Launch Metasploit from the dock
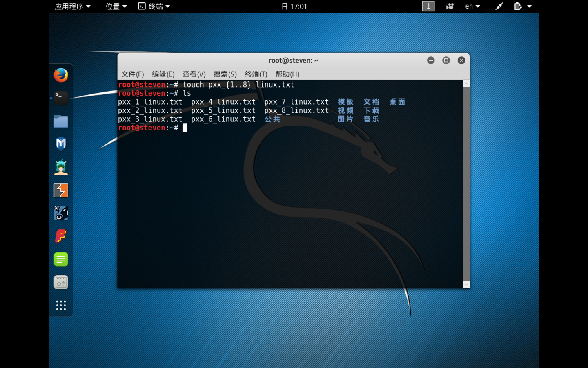The width and height of the screenshot is (588, 368). coord(61,144)
